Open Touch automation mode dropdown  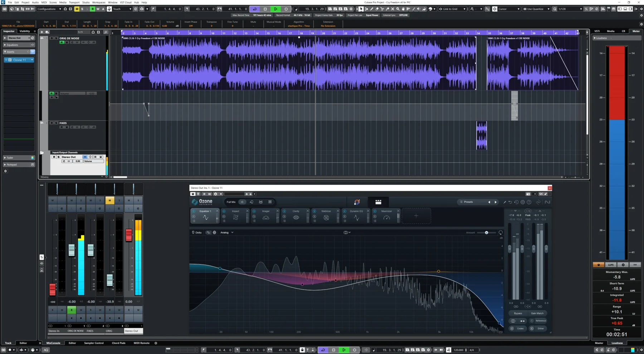click(122, 9)
